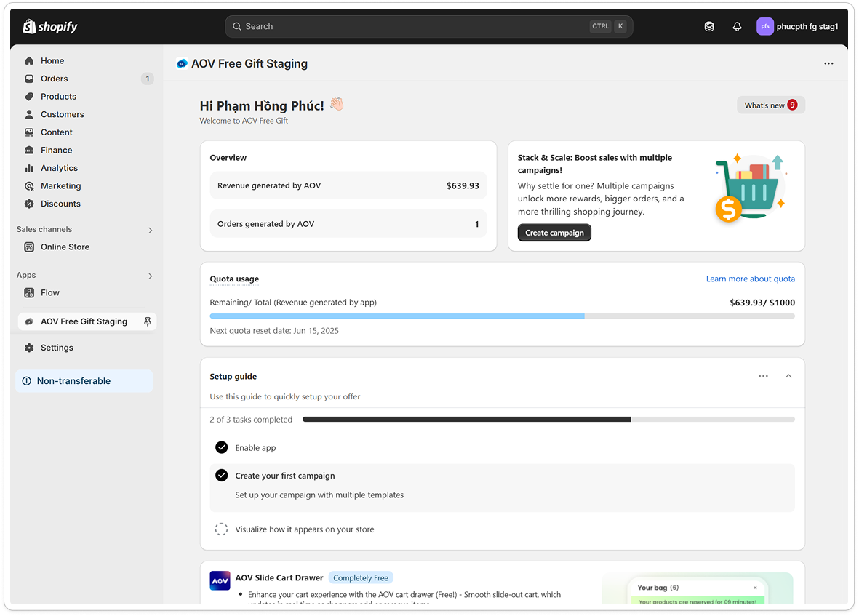Click the Non-transferable info icon
859x616 pixels.
pyautogui.click(x=26, y=381)
